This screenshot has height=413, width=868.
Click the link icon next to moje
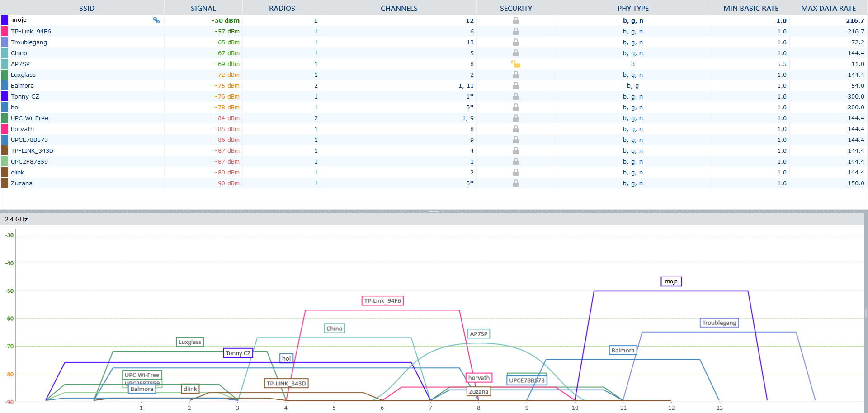tap(156, 20)
